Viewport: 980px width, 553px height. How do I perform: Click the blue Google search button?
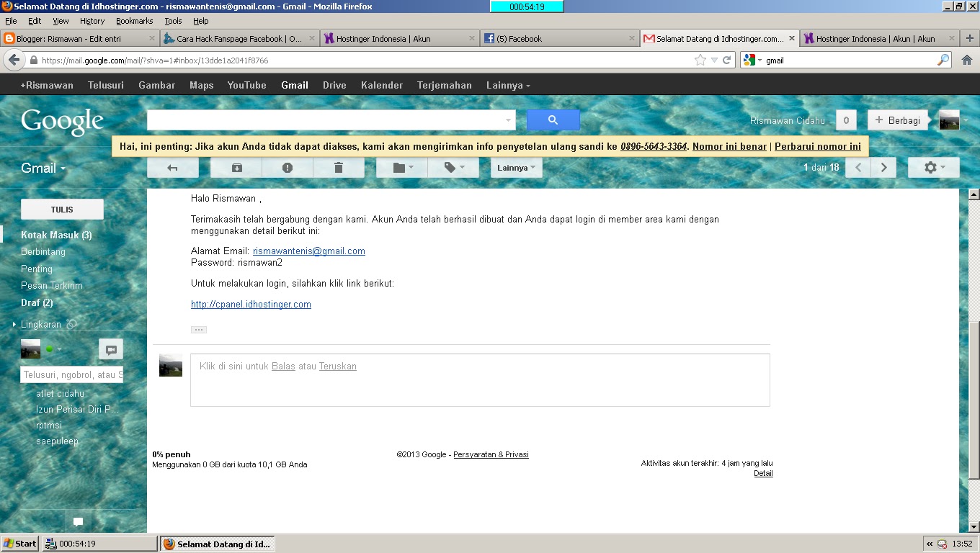(x=553, y=120)
